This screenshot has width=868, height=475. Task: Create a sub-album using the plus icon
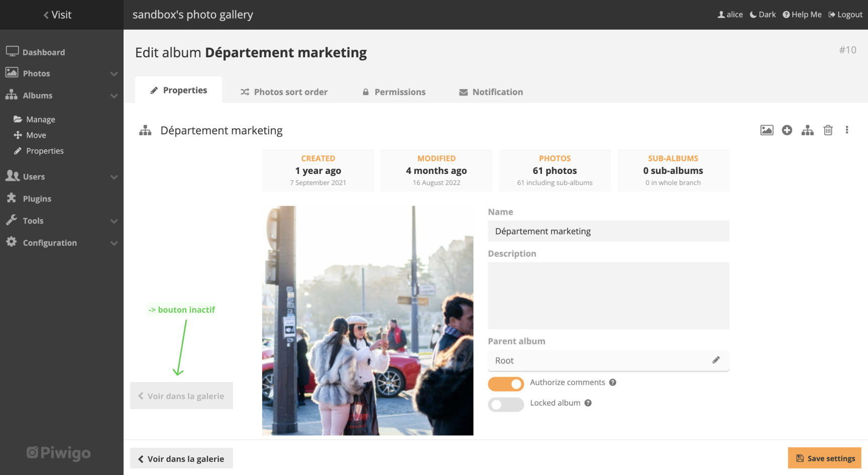[x=787, y=130]
